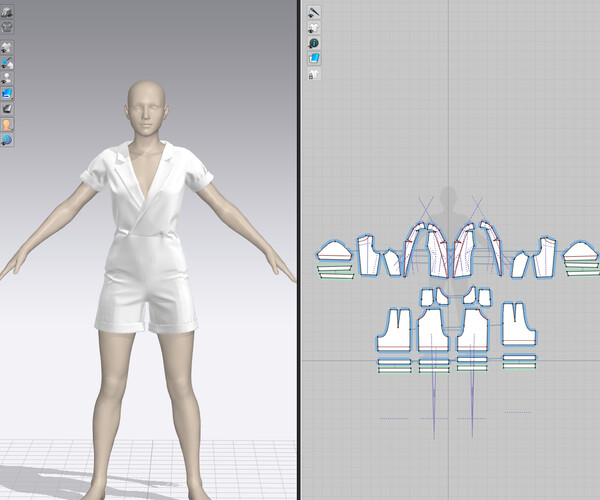The image size is (600, 500).
Task: Select the rolled sleeve cuff on avatar's left arm
Action: [202, 179]
